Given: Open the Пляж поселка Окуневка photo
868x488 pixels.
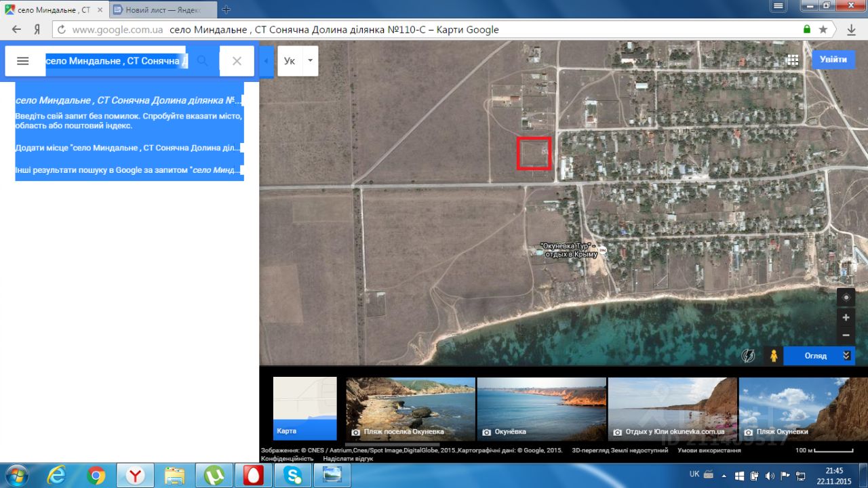Looking at the screenshot, I should tap(411, 409).
